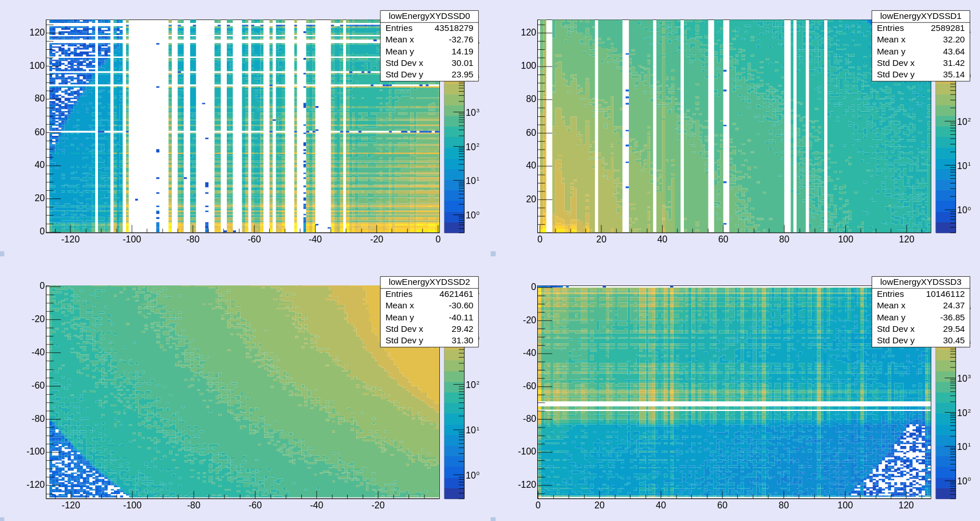Click the lowEnergyXYDSSD1 stats box header
This screenshot has height=521, width=980.
coord(919,16)
